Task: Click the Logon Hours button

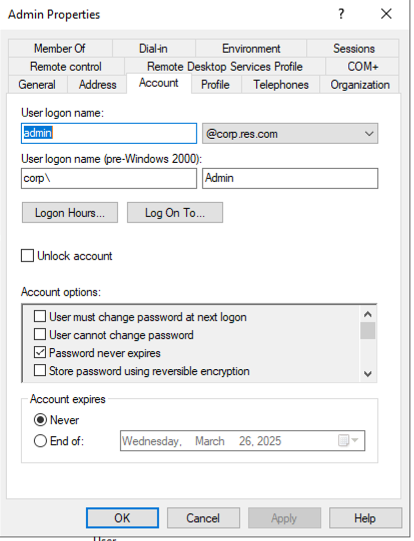Action: 70,213
